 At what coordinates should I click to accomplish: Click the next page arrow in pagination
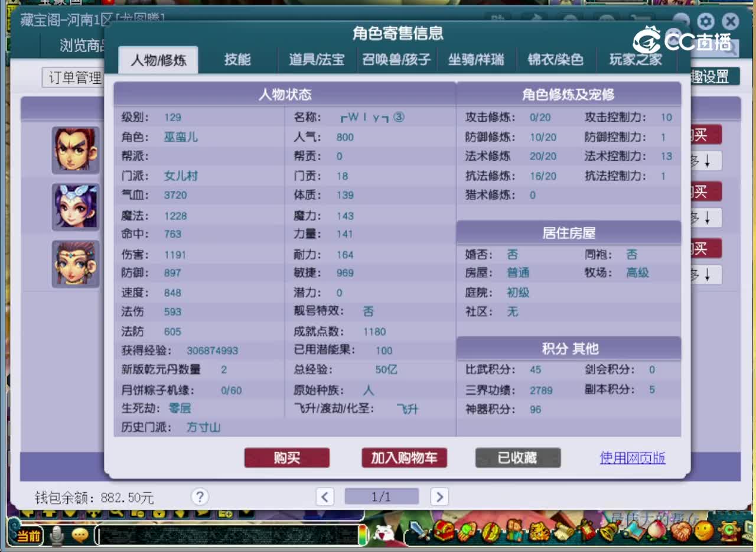click(x=439, y=497)
